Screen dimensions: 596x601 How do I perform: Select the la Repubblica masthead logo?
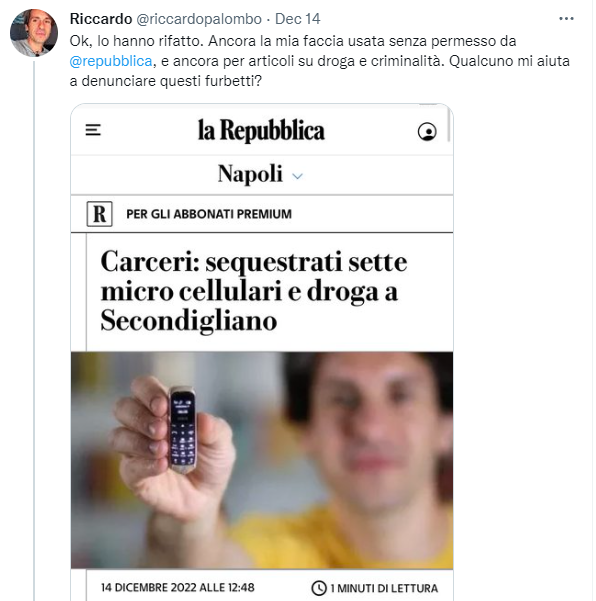[x=261, y=130]
